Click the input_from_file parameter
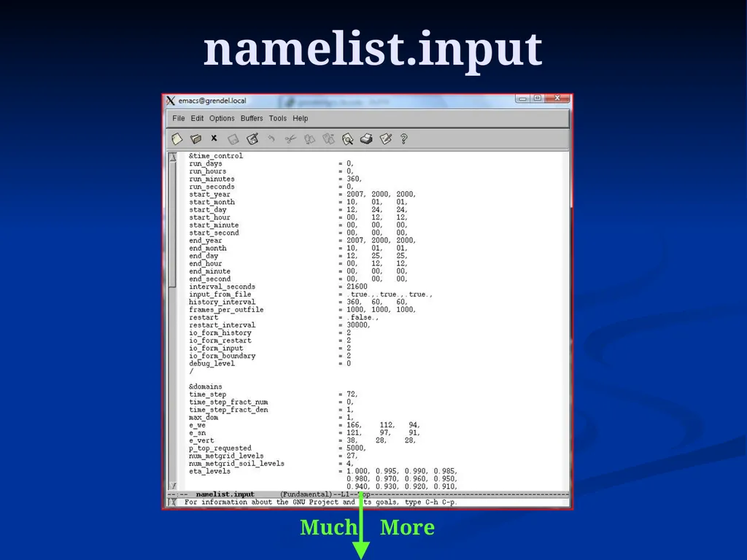This screenshot has width=747, height=560. [220, 295]
